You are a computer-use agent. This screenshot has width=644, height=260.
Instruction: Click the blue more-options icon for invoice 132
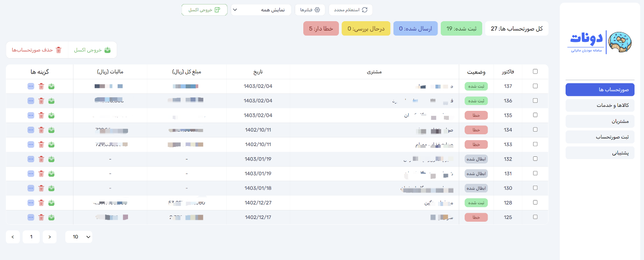[31, 159]
